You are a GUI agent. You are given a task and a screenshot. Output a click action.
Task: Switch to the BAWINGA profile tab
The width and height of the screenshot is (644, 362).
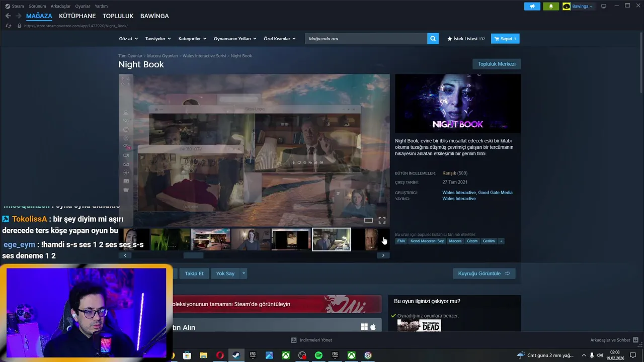[154, 16]
